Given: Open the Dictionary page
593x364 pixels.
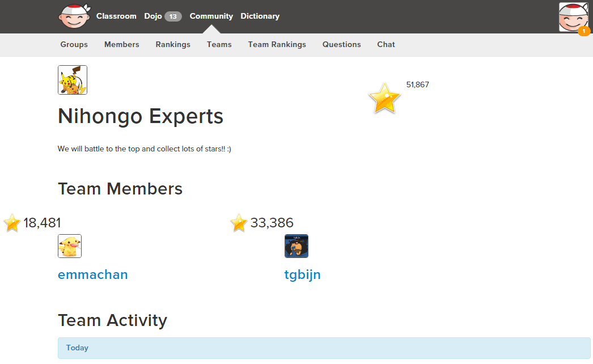Looking at the screenshot, I should [260, 16].
